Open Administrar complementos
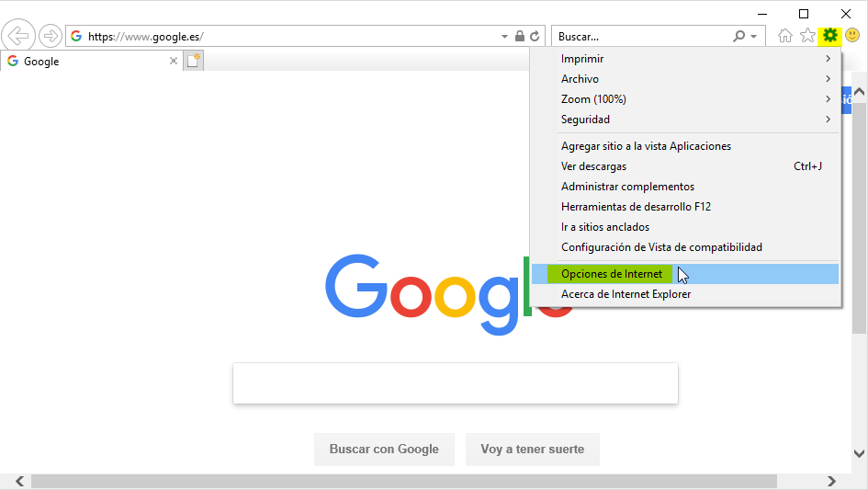The height and width of the screenshot is (490, 868). pos(685,187)
